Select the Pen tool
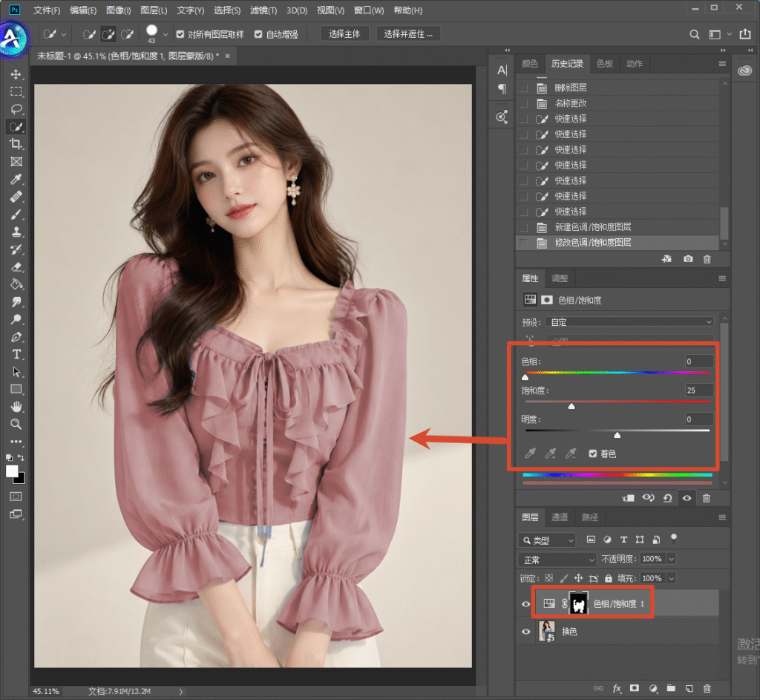 pos(16,337)
